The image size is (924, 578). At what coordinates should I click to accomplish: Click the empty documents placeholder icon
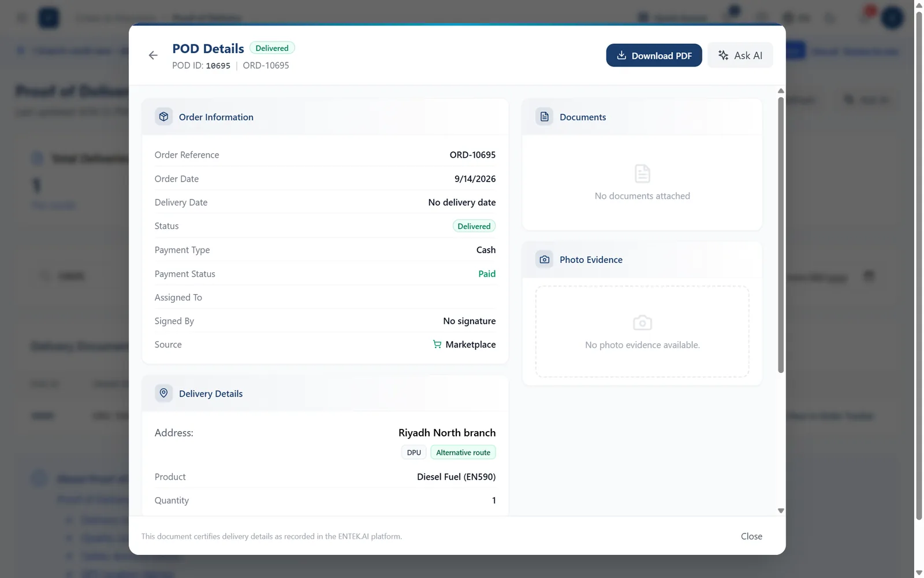click(x=642, y=173)
